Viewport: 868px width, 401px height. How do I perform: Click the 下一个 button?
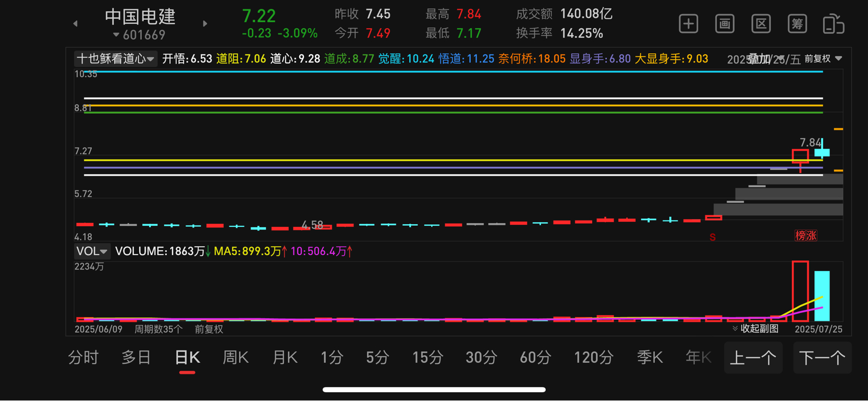[x=822, y=358]
